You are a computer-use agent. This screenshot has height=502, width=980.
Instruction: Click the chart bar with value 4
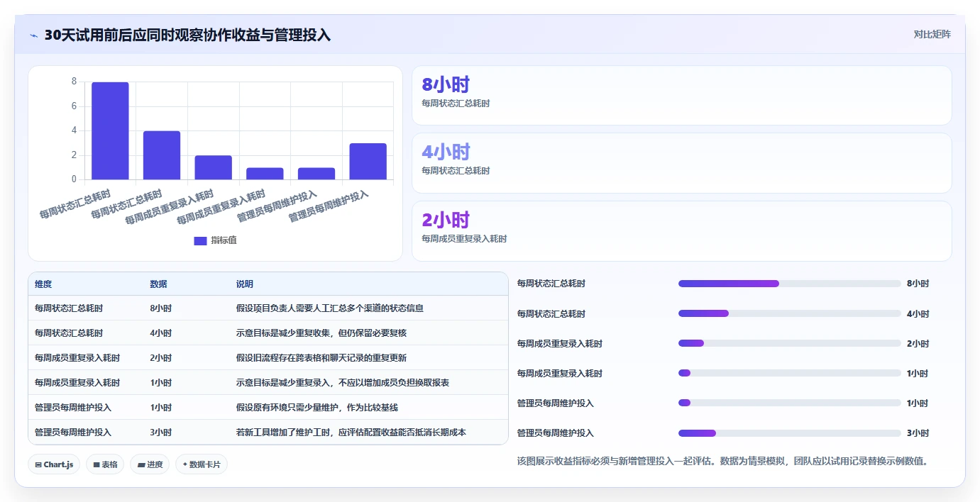pyautogui.click(x=162, y=155)
